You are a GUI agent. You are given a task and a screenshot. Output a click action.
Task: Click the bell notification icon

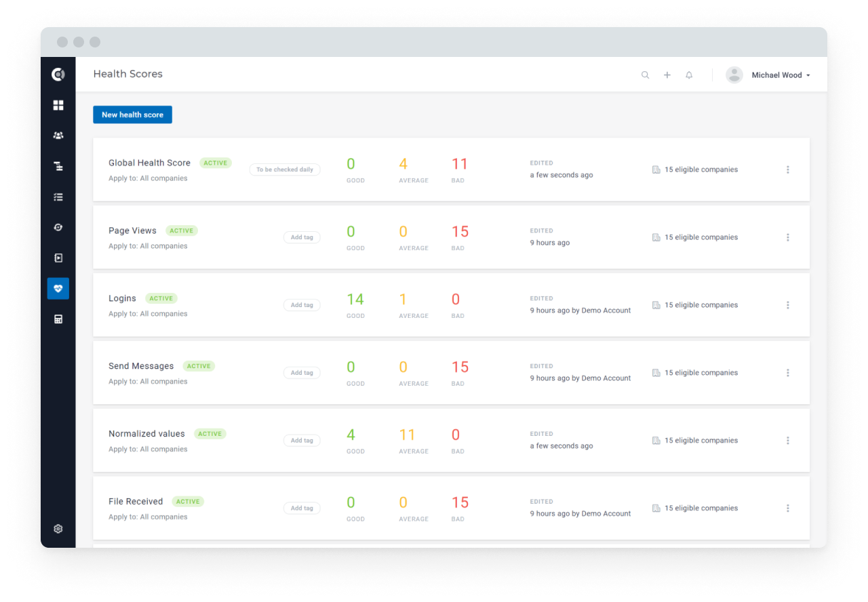click(688, 75)
